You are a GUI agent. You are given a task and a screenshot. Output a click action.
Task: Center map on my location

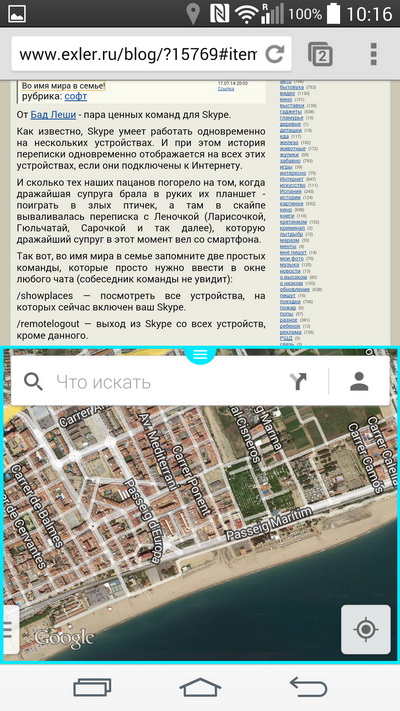coord(366,629)
